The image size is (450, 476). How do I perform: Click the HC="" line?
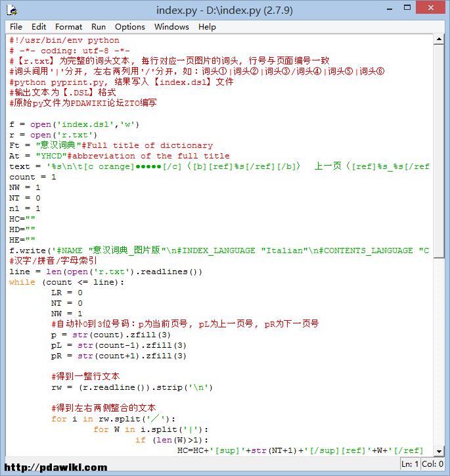click(22, 219)
